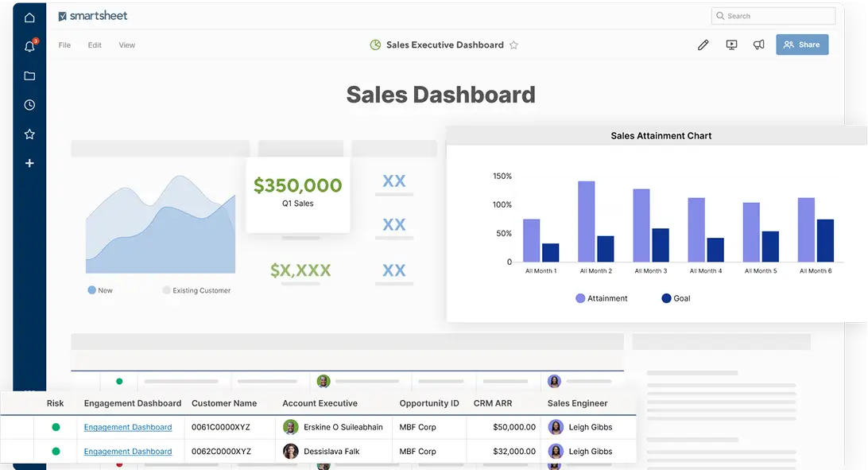Click the Engagement Dashboard column header
Image resolution: width=868 pixels, height=470 pixels.
pyautogui.click(x=133, y=403)
